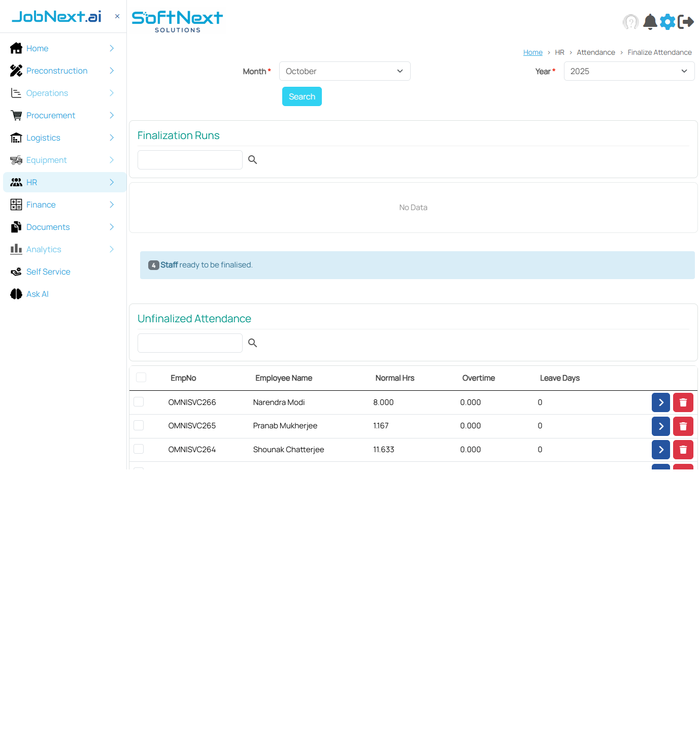
Task: Select the Equipment icon in sidebar
Action: (x=16, y=160)
